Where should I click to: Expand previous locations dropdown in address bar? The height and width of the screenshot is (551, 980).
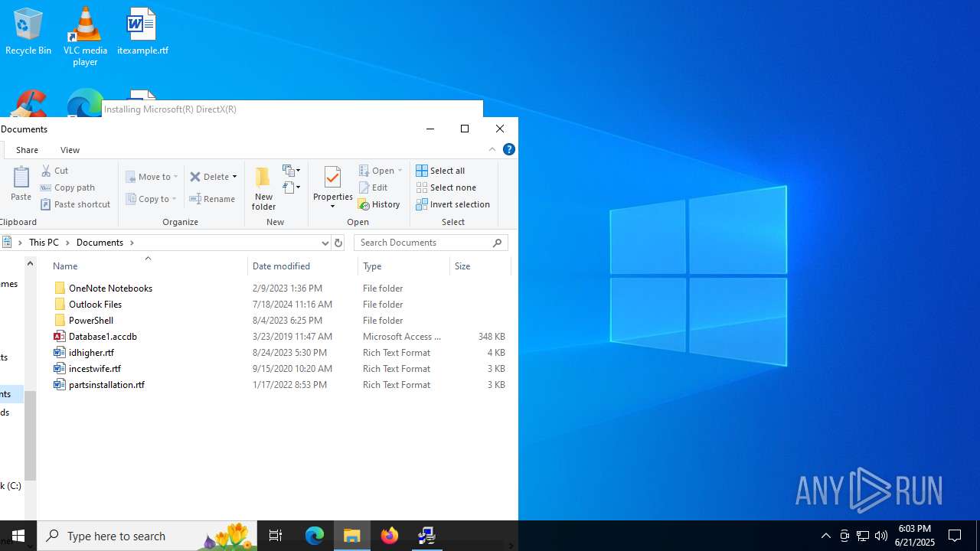pos(325,243)
